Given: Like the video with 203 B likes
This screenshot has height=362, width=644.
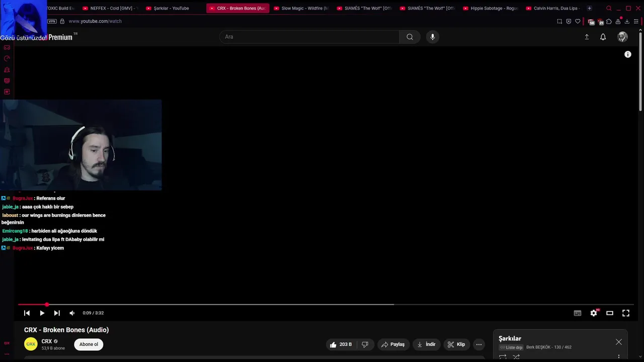Looking at the screenshot, I should click(341, 344).
